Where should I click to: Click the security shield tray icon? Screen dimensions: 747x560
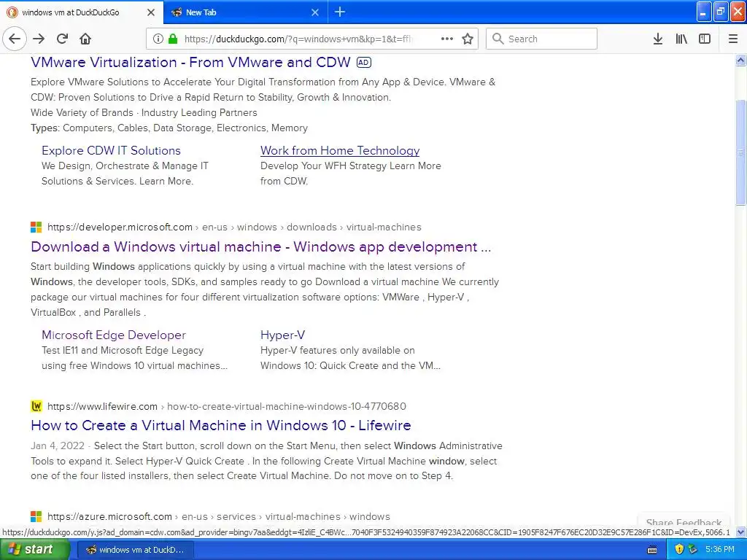pyautogui.click(x=679, y=550)
